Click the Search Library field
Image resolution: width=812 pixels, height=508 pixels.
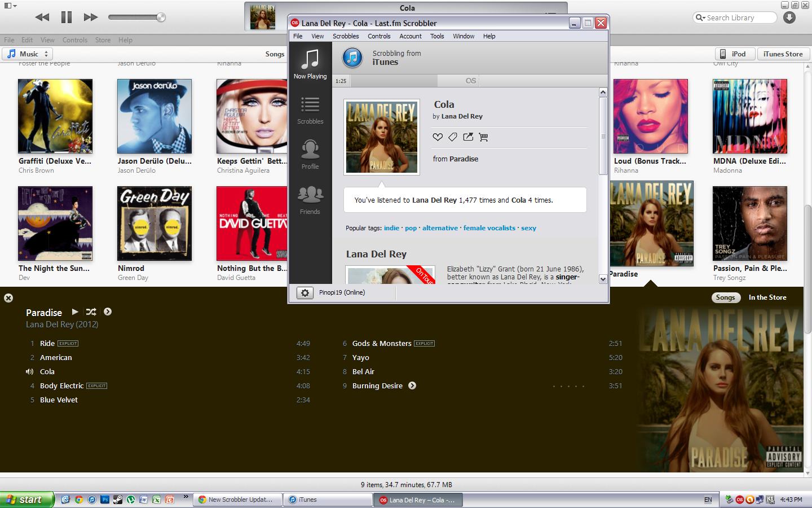(x=735, y=17)
